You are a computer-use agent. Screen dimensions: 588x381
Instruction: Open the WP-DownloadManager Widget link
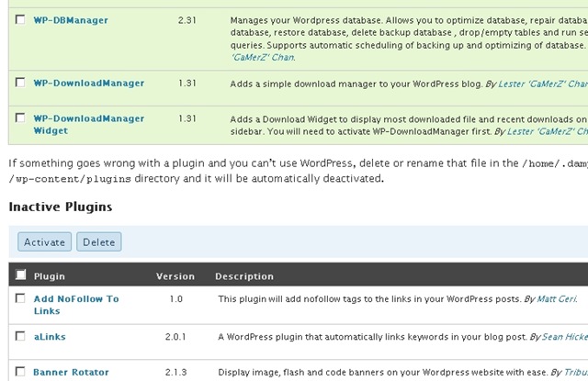pos(89,124)
